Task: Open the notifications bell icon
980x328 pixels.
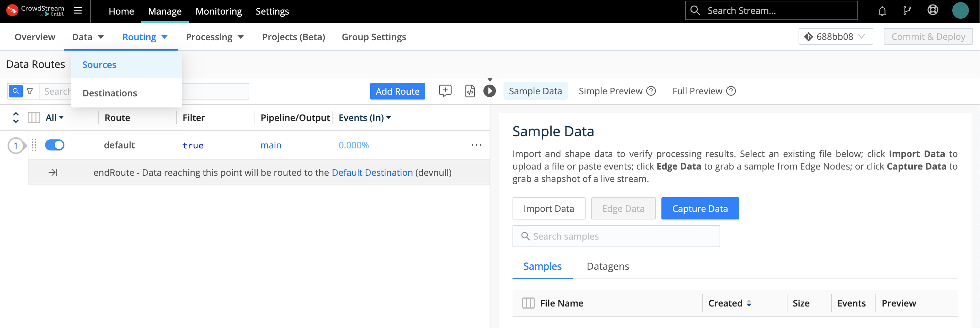Action: [x=882, y=10]
